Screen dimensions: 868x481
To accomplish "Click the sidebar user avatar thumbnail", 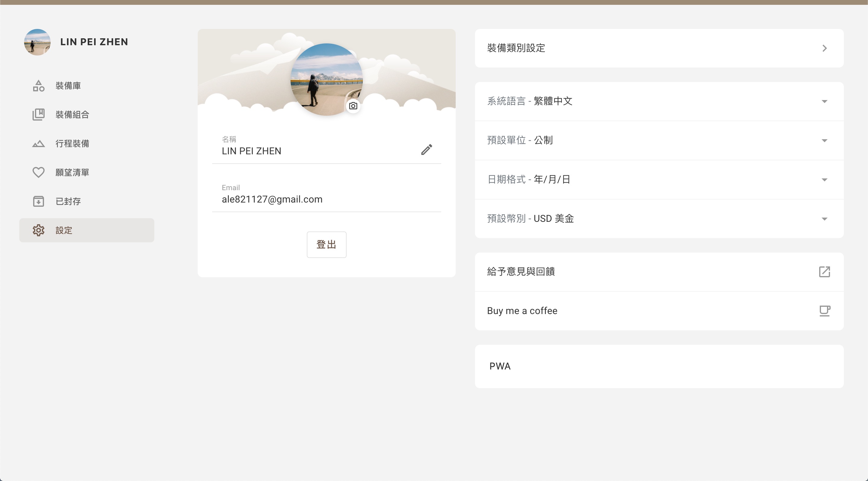I will click(37, 42).
